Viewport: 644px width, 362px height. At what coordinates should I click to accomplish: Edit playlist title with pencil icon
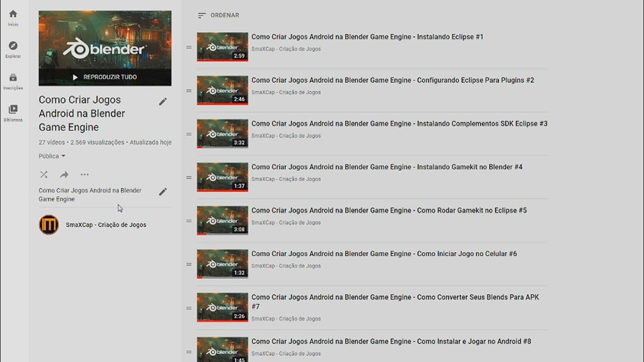tap(163, 102)
